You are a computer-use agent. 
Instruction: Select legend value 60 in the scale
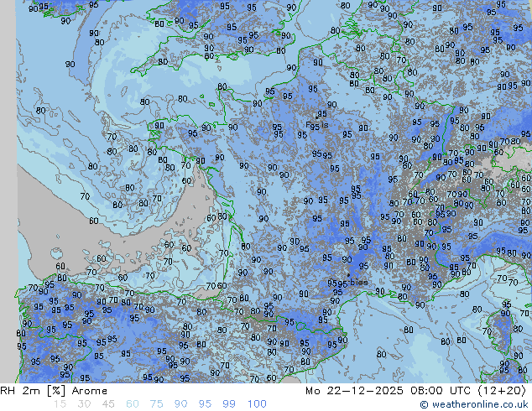(x=133, y=404)
